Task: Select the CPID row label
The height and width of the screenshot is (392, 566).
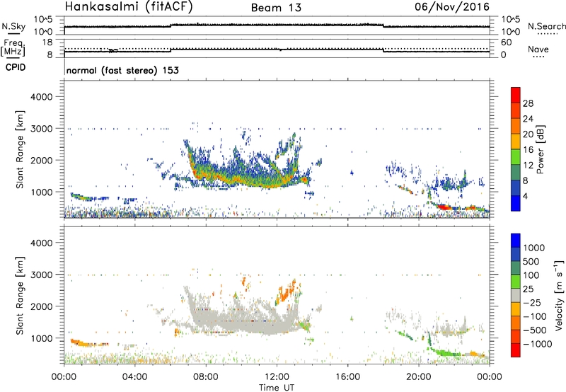Action: click(16, 67)
